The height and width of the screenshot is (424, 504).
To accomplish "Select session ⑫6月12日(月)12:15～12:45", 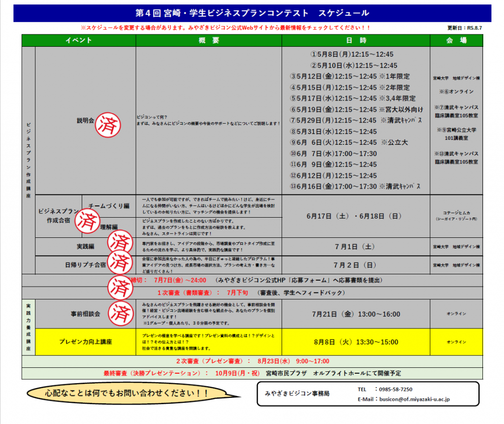I will pos(333,176).
